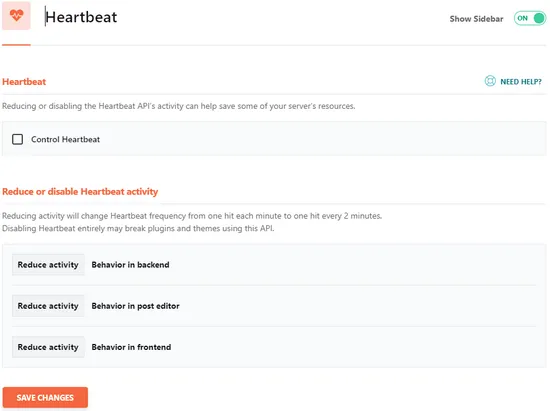The image size is (550, 411).
Task: Click the Behavior in frontend label
Action: [131, 347]
